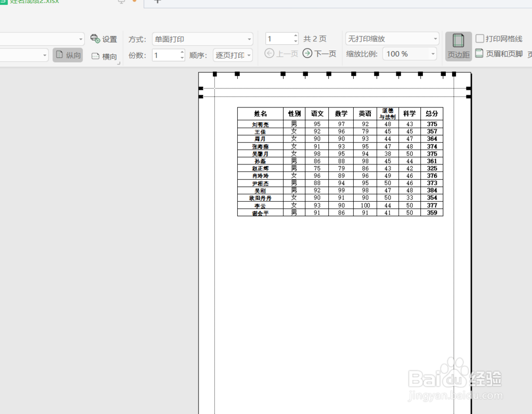This screenshot has height=414, width=532.
Task: Click total score 325 in 赵正辉 row
Action: point(432,168)
